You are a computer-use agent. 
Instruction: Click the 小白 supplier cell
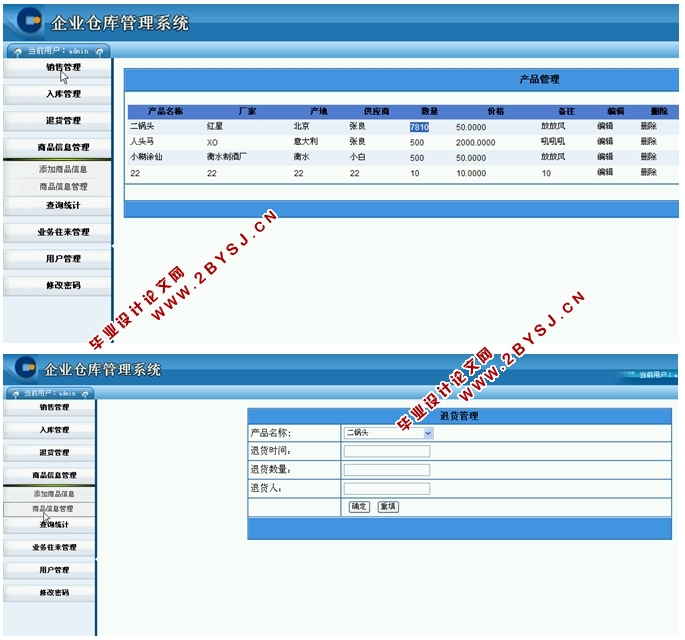point(357,157)
